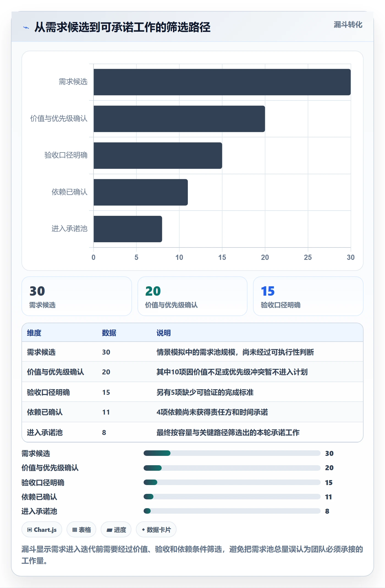This screenshot has height=588, width=385.
Task: Click the 进度 tag chip
Action: click(116, 529)
